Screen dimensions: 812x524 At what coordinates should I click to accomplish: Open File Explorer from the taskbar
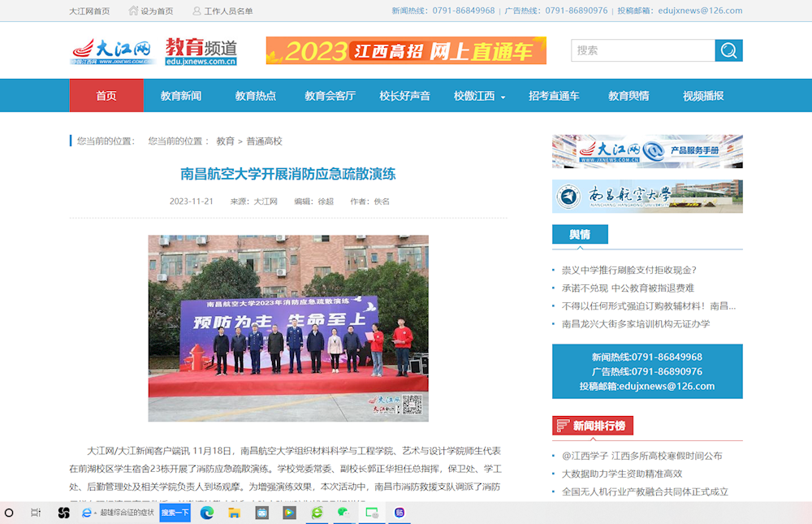(234, 513)
